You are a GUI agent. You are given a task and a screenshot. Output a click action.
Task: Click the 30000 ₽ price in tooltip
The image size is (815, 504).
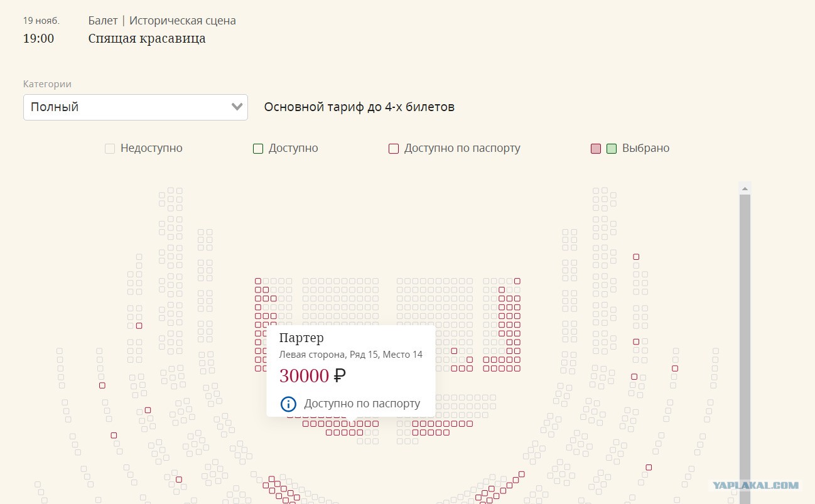tap(313, 376)
